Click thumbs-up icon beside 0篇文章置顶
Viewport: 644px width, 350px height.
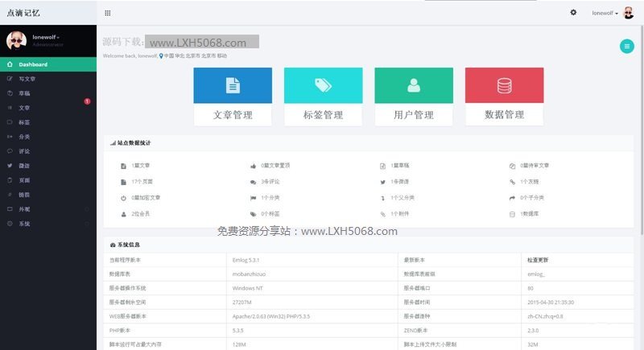click(253, 167)
